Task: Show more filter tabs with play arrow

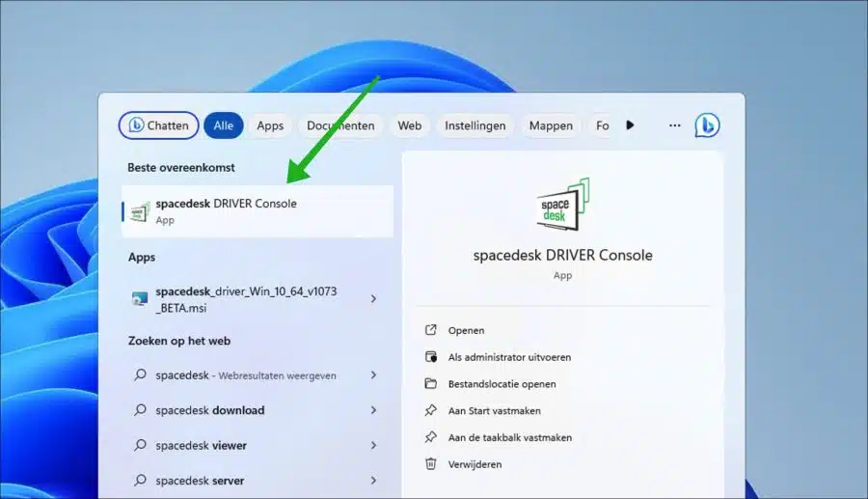Action: [630, 125]
